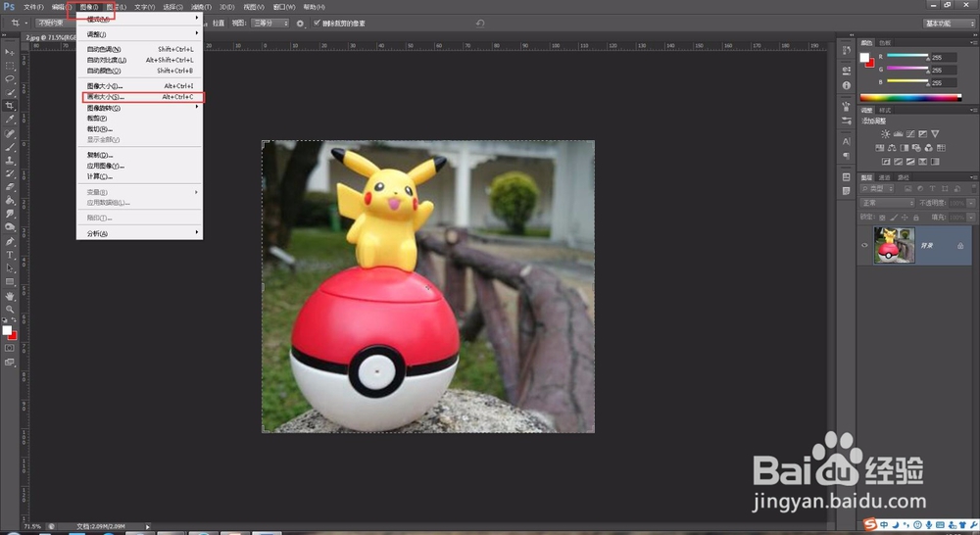Hide the Background layer eye
The image size is (980, 535).
865,245
